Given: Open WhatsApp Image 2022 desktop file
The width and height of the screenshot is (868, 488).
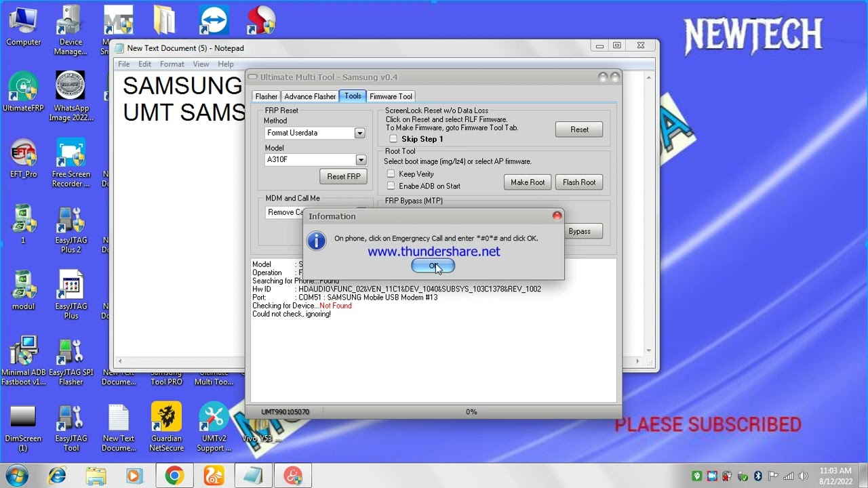Looking at the screenshot, I should click(71, 97).
